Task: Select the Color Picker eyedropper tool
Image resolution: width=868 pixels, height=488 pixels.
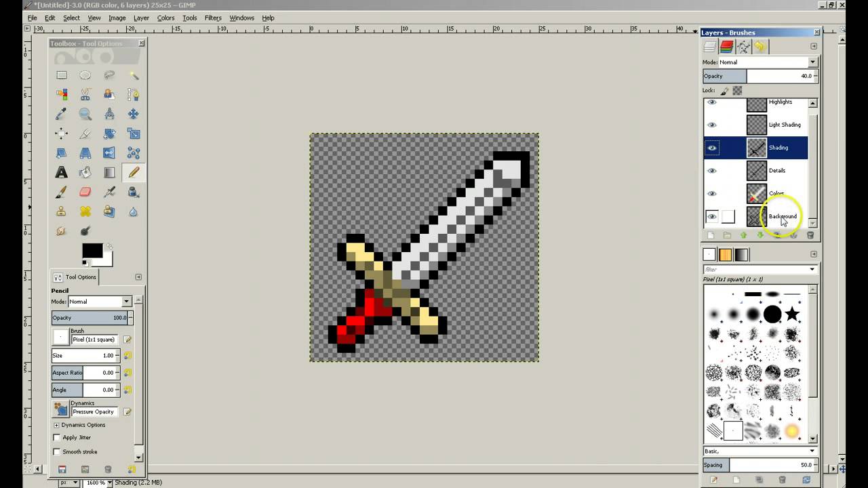Action: coord(62,114)
